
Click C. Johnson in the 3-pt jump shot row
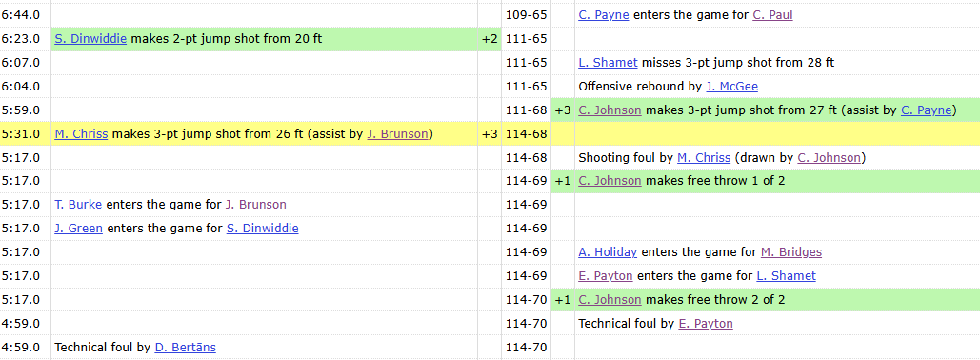point(610,110)
